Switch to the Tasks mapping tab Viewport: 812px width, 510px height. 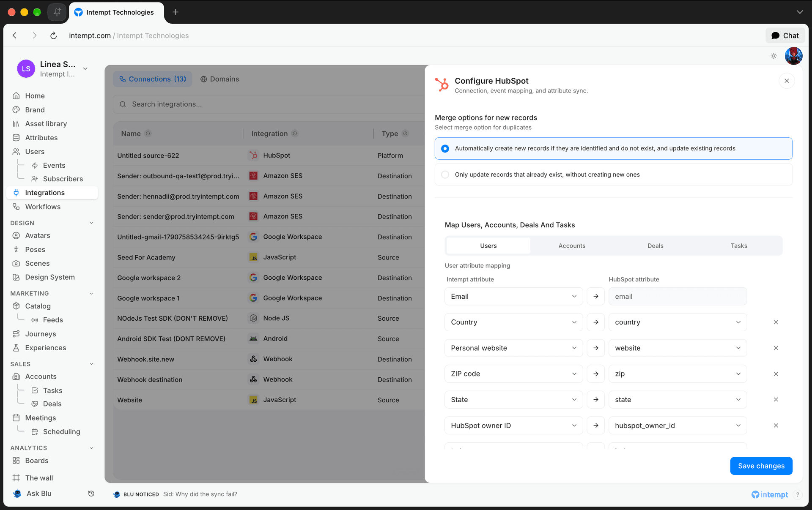739,245
